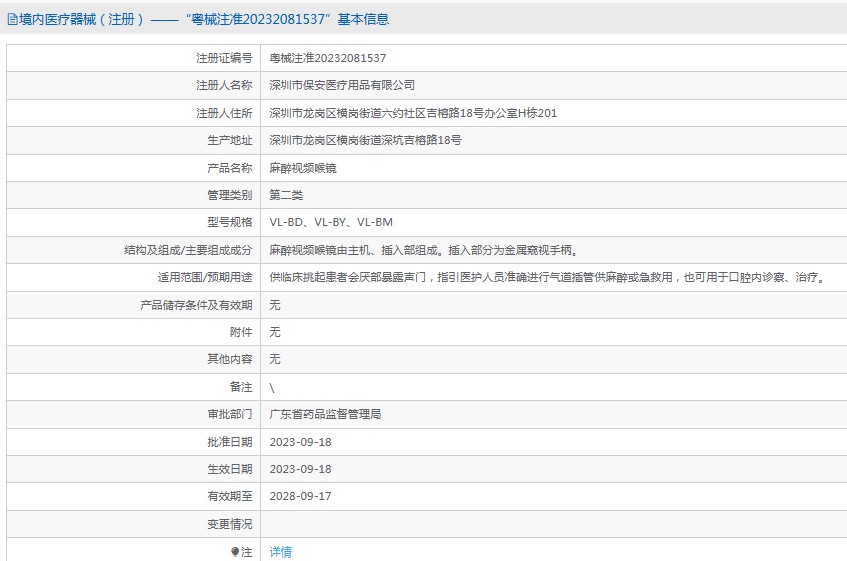Click the 产品名称 label
The image size is (847, 561).
point(230,168)
